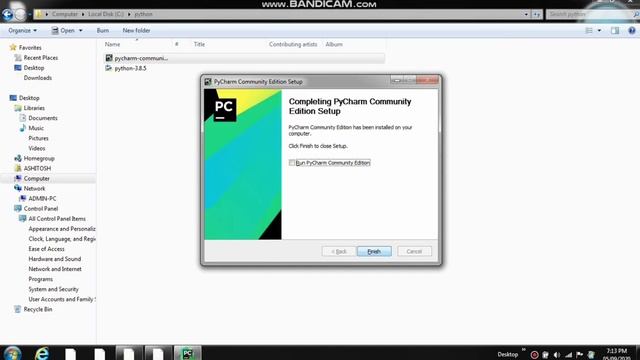640x360 pixels.
Task: Open Windows Start menu
Action: click(x=12, y=353)
